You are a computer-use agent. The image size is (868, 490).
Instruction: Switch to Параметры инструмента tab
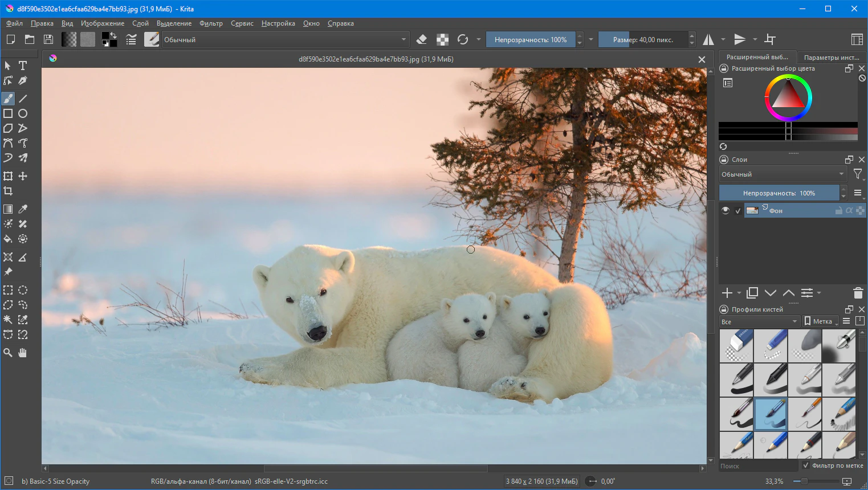pos(831,57)
